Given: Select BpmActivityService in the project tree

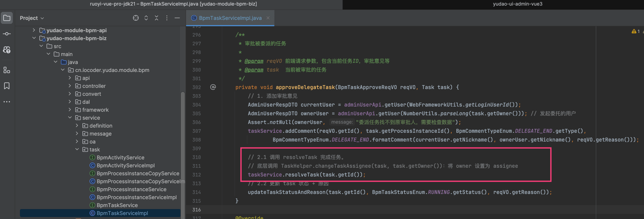Looking at the screenshot, I should pyautogui.click(x=120, y=157).
